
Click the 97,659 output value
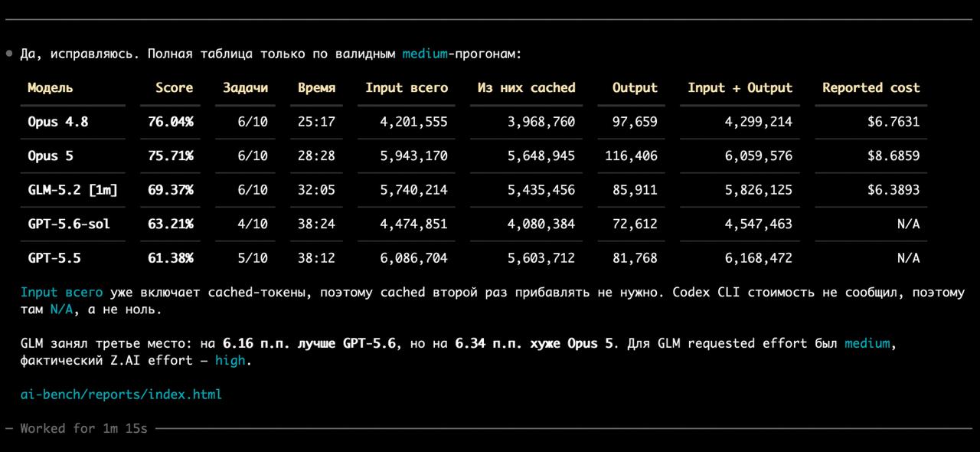(635, 121)
